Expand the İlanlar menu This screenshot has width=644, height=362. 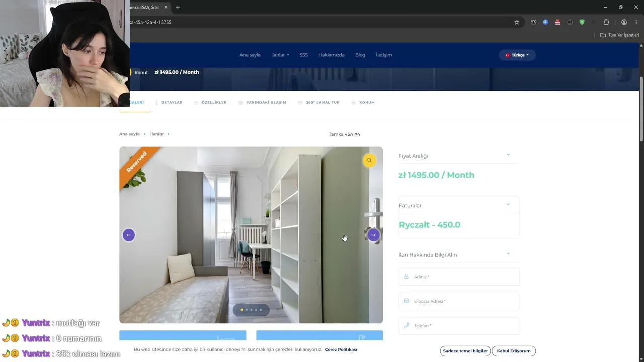click(280, 55)
